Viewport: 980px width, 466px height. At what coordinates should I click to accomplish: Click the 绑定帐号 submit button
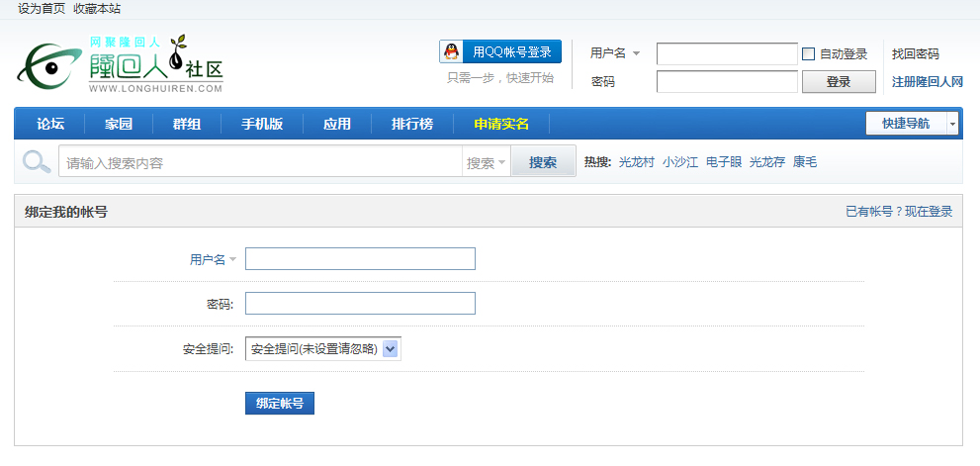click(x=280, y=404)
